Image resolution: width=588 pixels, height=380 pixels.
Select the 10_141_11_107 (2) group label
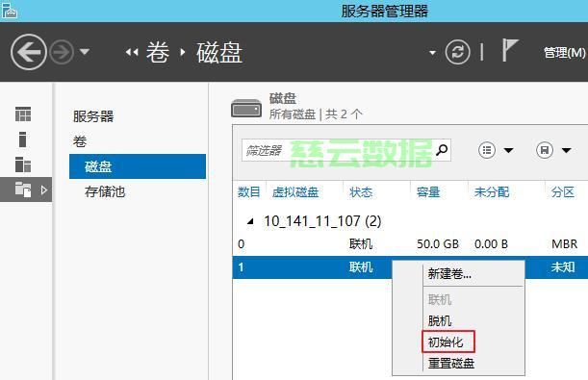322,221
